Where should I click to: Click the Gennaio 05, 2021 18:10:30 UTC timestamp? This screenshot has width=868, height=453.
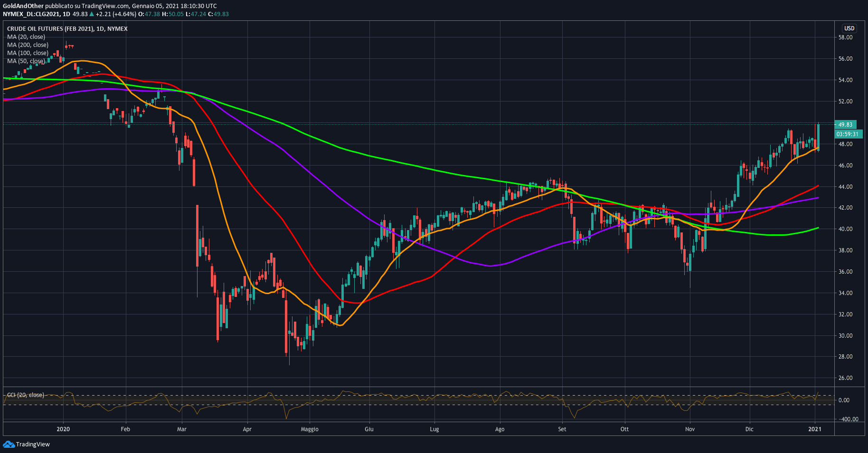174,6
